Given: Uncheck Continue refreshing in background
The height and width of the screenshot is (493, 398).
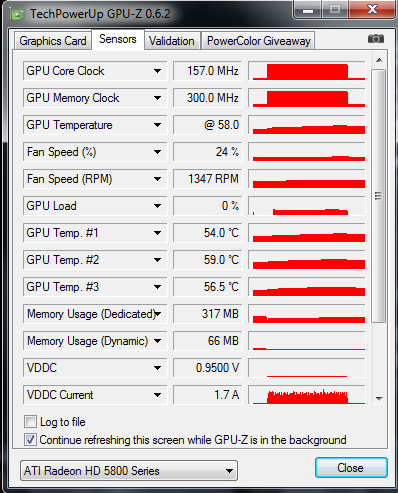Looking at the screenshot, I should (30, 440).
